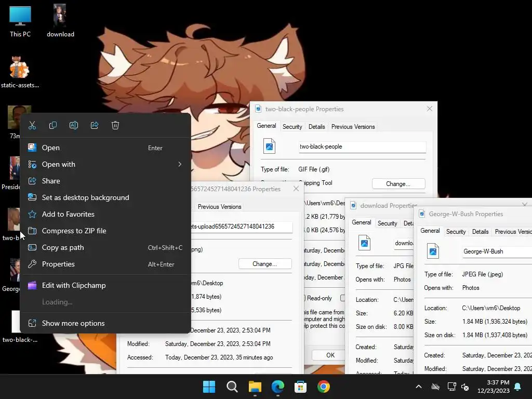Choose Compress to ZIP file
532x399 pixels.
coord(105,231)
